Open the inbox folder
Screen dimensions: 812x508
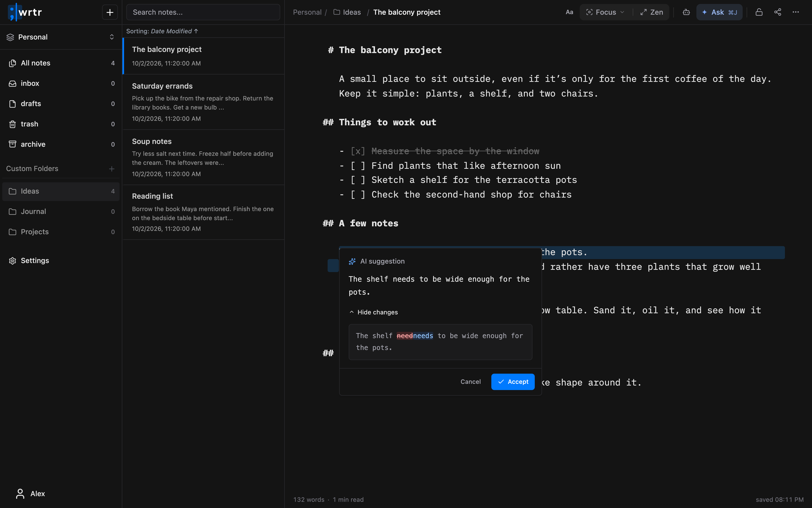pos(61,83)
